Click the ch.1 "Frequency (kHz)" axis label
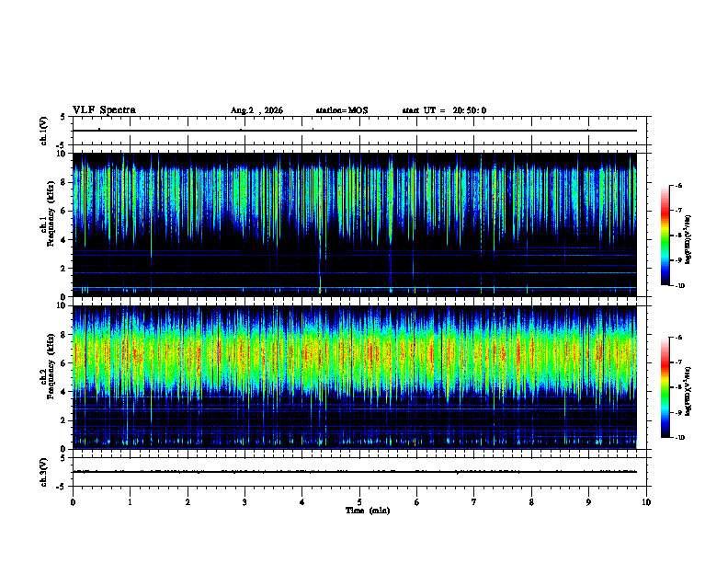The height and width of the screenshot is (563, 728). coord(51,213)
